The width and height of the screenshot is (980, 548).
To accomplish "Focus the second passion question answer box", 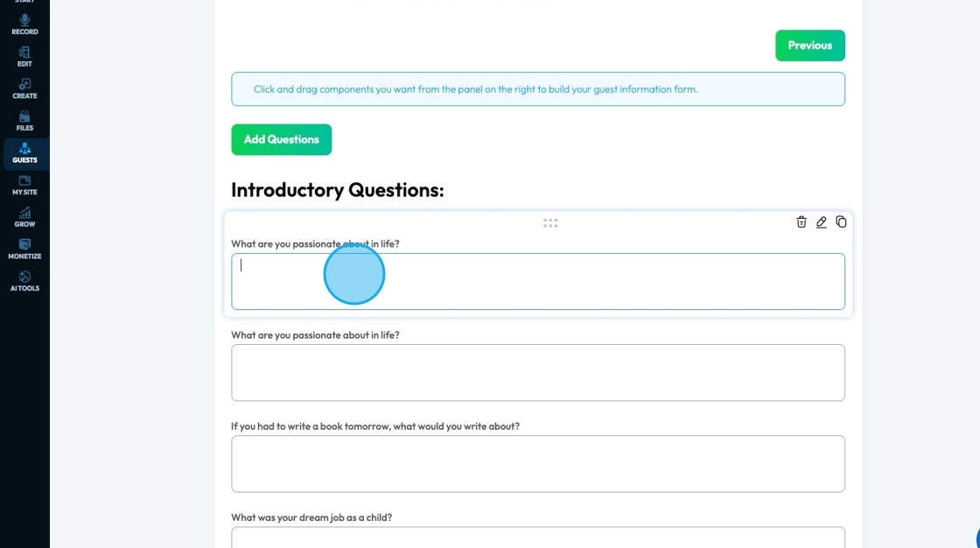I will 537,372.
